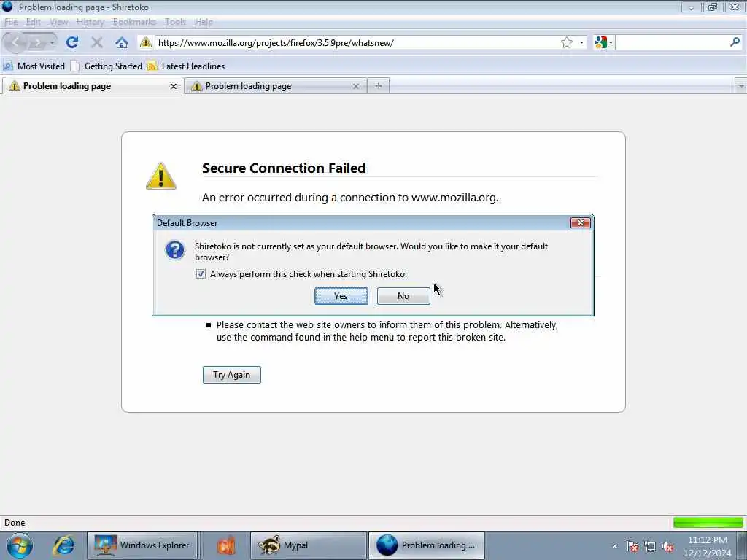The image size is (747, 560).
Task: Click the network tray icon
Action: pos(650,547)
